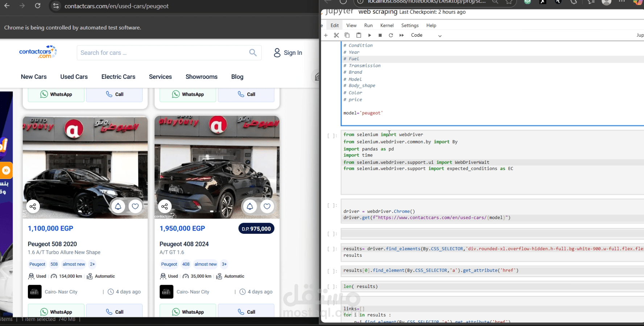
Task: Reload the contactcars page
Action: point(38,6)
